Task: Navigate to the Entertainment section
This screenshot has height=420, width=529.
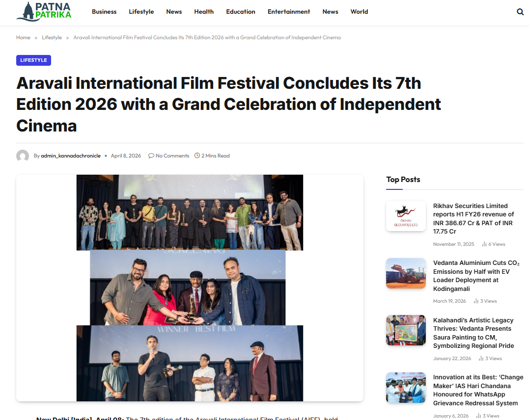Action: point(289,12)
